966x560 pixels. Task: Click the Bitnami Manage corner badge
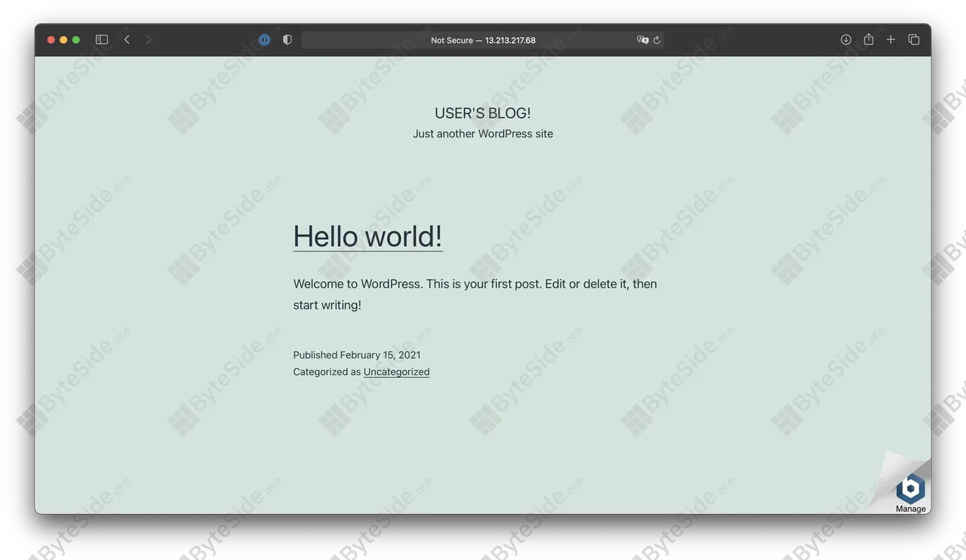coord(910,493)
